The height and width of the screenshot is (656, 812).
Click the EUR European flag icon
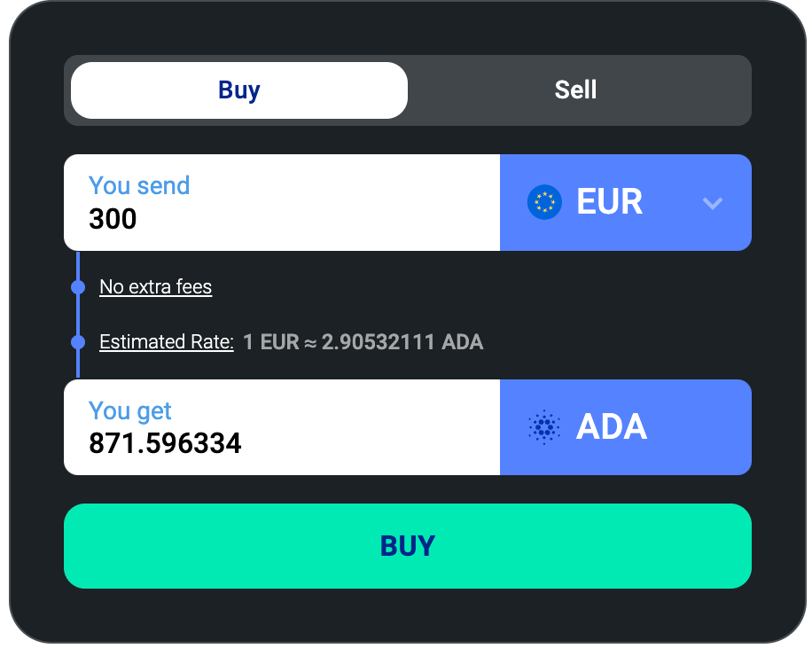[544, 202]
